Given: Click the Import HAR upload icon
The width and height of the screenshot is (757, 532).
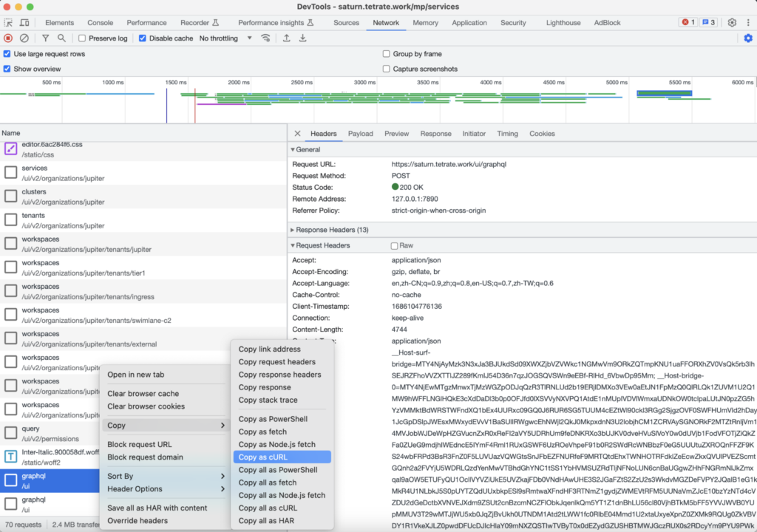Looking at the screenshot, I should coord(286,38).
